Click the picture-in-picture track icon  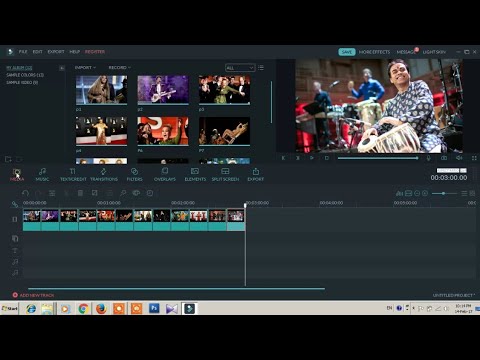pyautogui.click(x=15, y=239)
